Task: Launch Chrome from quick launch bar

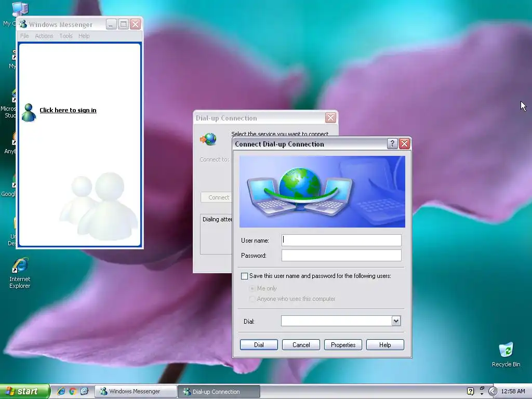Action: pyautogui.click(x=73, y=391)
